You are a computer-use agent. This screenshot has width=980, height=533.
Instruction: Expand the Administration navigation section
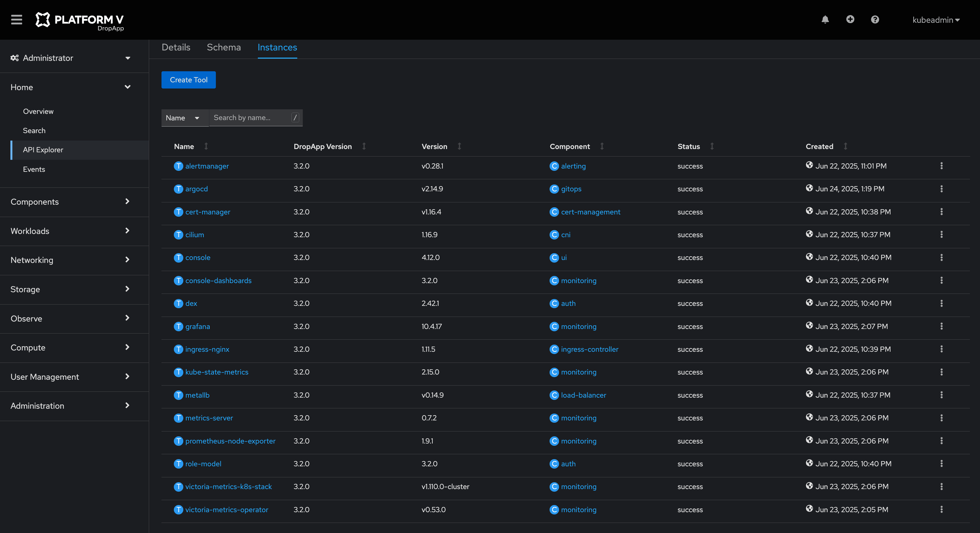(71, 406)
